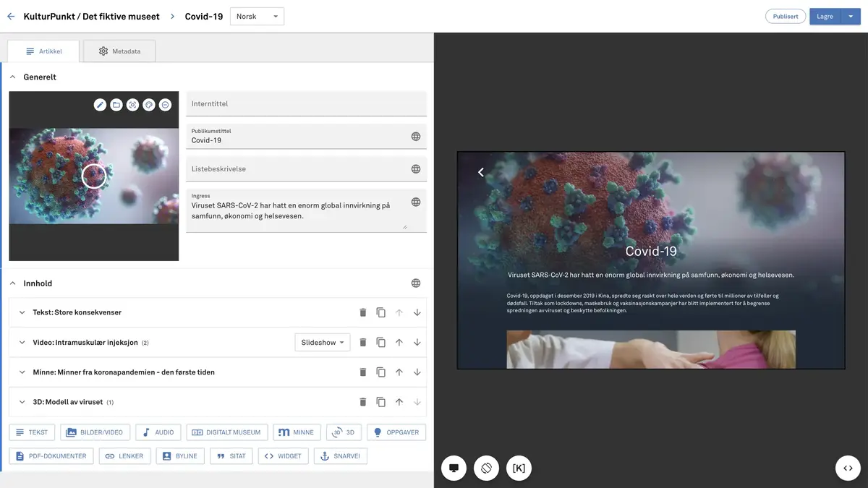
Task: Click the Interntittel input field
Action: tap(306, 104)
